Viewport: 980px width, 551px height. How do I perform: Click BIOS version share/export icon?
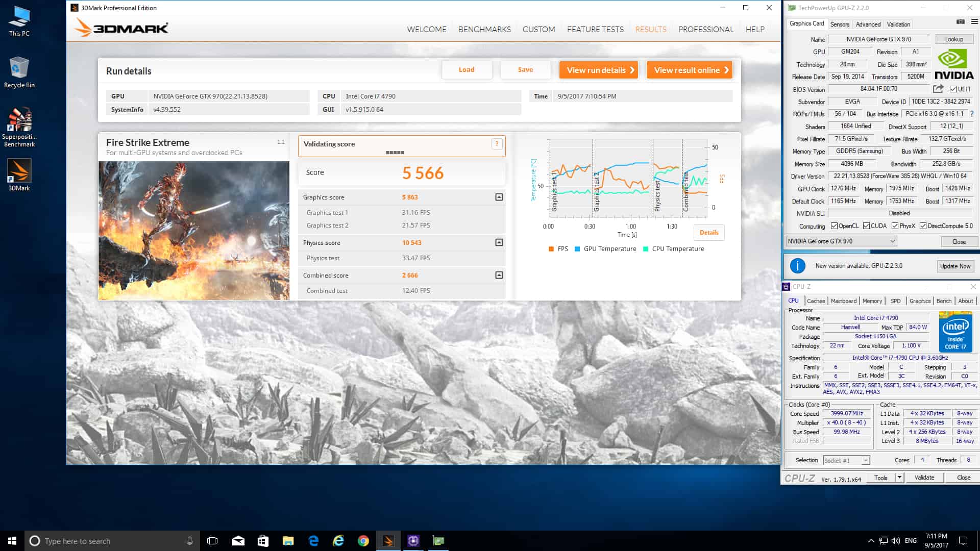coord(938,89)
